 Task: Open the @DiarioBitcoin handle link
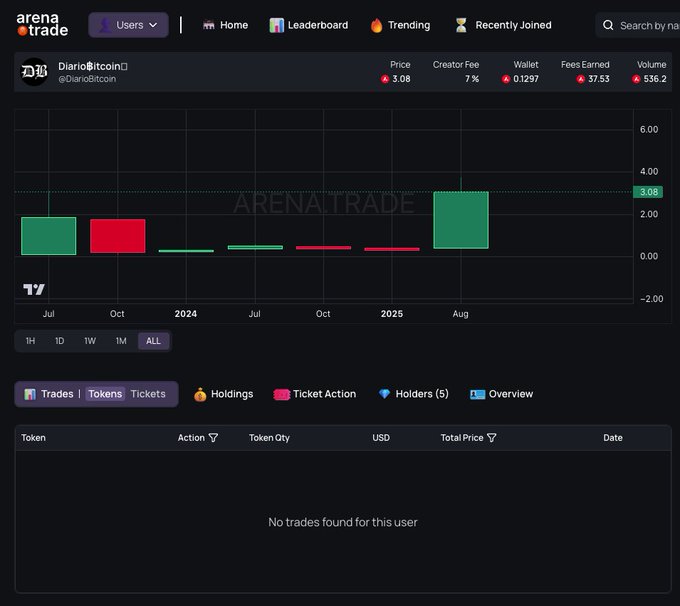coord(87,79)
